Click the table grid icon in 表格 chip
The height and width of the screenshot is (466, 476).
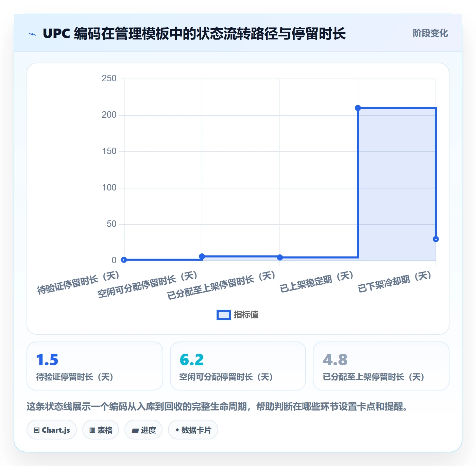tap(92, 430)
